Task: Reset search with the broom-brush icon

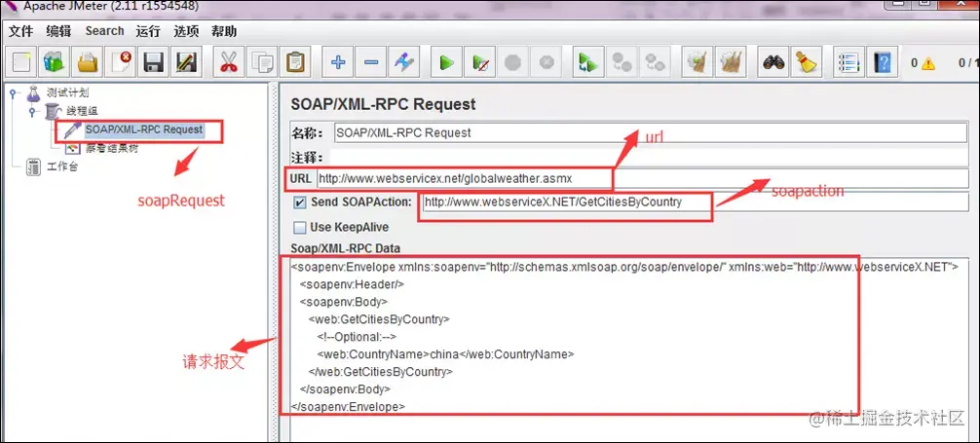Action: click(807, 62)
